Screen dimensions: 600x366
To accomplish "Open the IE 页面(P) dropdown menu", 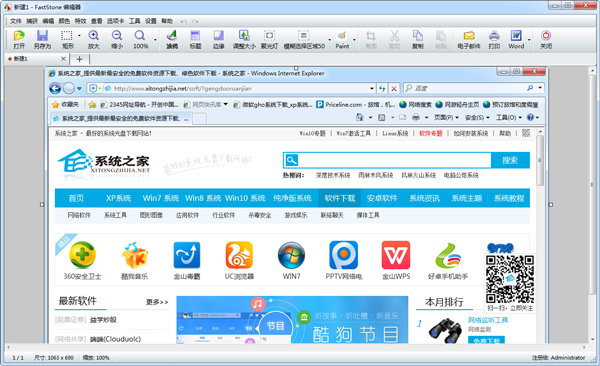I will tap(446, 117).
